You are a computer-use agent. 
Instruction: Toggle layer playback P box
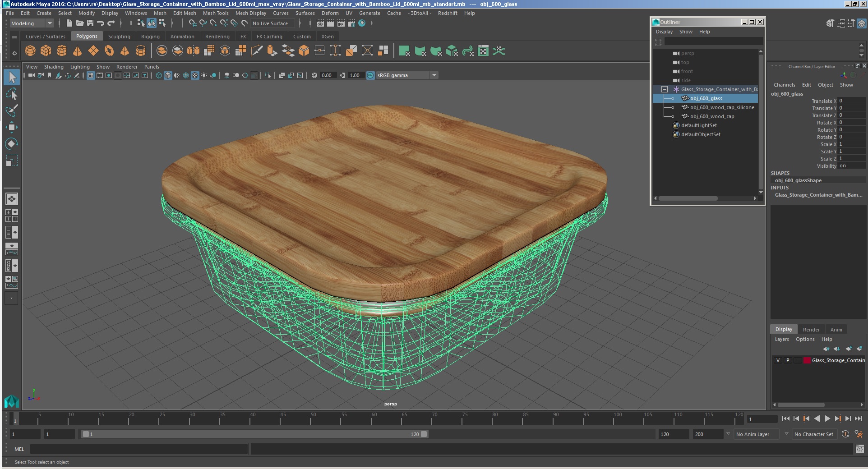pyautogui.click(x=788, y=360)
